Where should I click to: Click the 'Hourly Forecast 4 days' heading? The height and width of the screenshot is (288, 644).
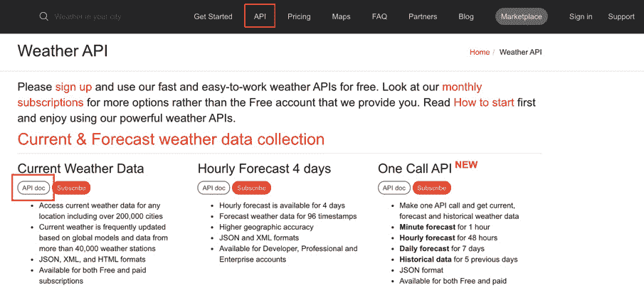pos(264,169)
